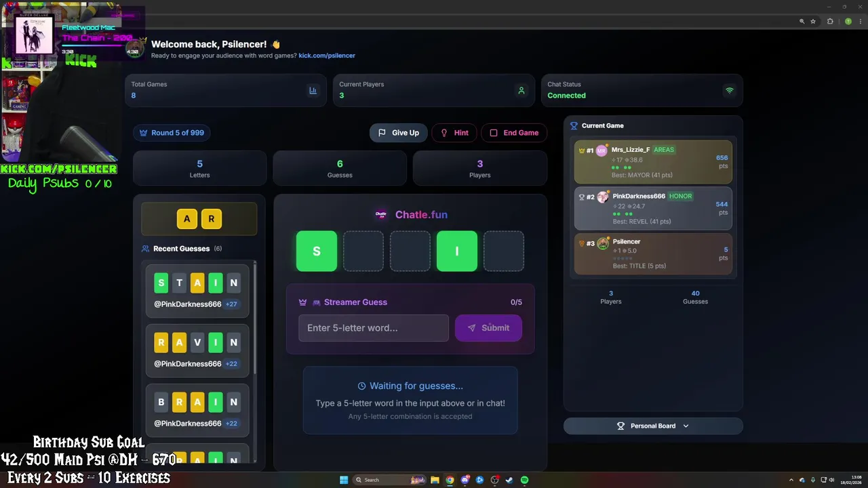868x488 pixels.
Task: Click the Total Games bar chart icon
Action: pyautogui.click(x=313, y=90)
